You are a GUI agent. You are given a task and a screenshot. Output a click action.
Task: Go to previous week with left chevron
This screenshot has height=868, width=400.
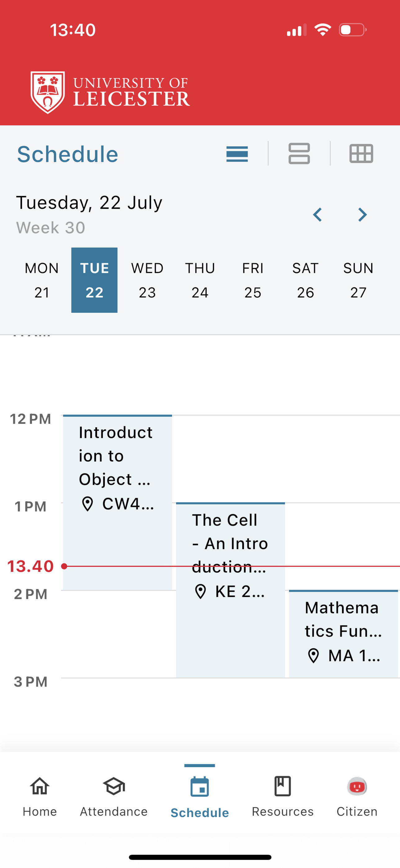click(317, 215)
